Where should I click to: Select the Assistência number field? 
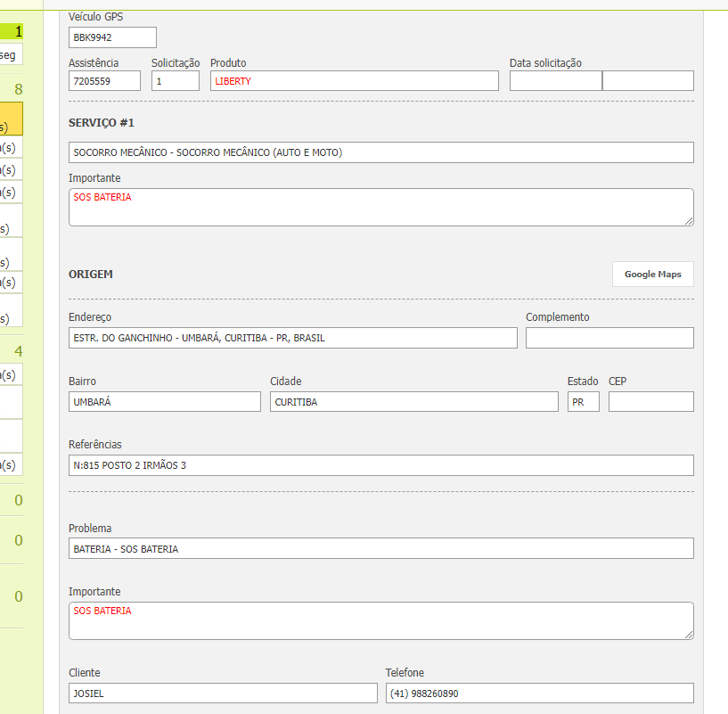(104, 81)
